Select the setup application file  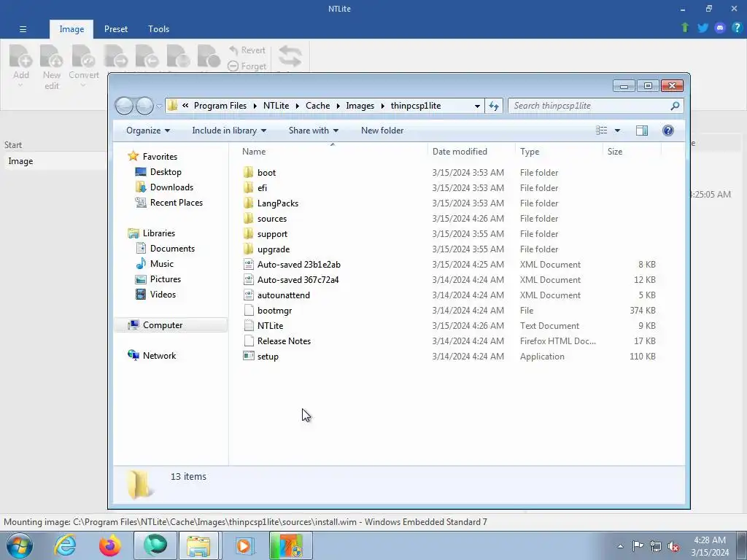click(260, 356)
